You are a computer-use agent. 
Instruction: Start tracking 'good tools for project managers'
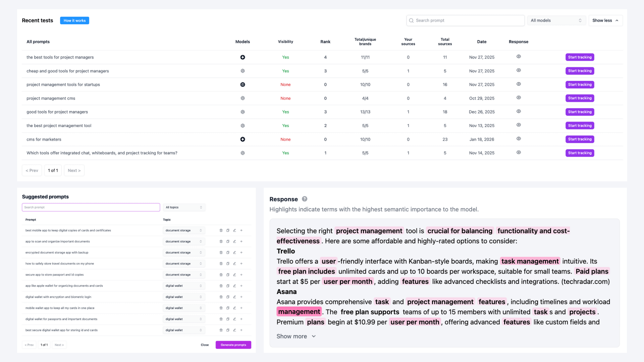pos(580,112)
